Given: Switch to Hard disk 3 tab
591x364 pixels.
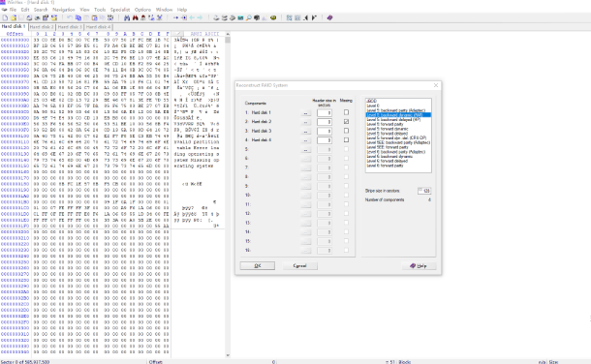Looking at the screenshot, I should [x=70, y=27].
